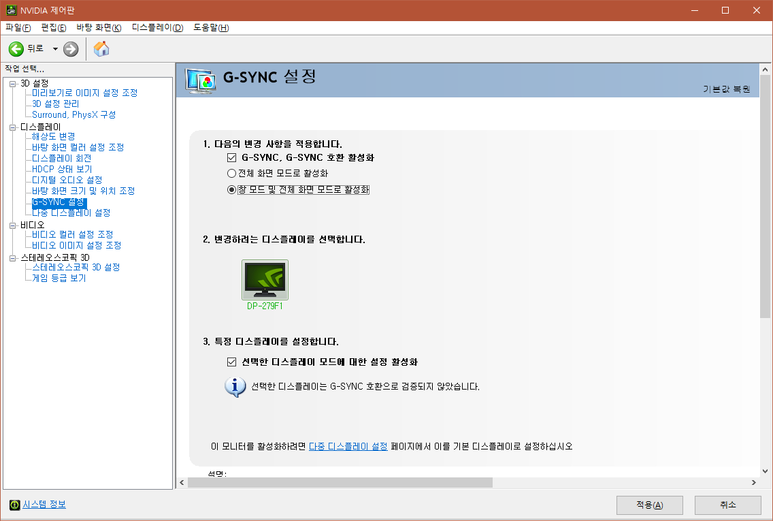Collapse the 디스플레이 tree node
The height and width of the screenshot is (521, 773).
point(13,128)
